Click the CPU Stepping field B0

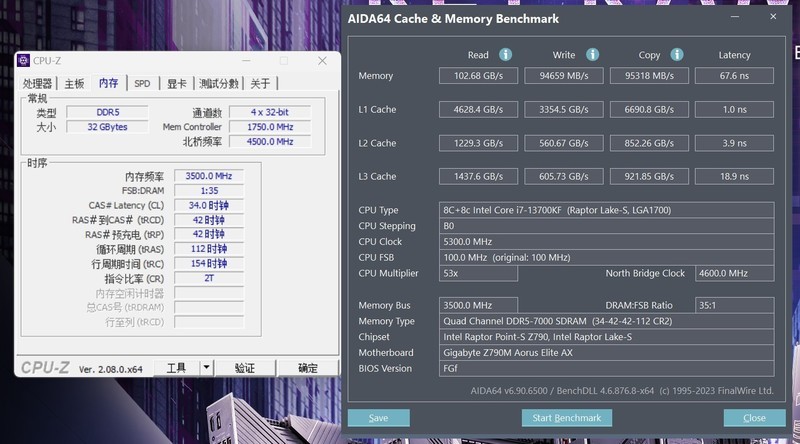607,226
